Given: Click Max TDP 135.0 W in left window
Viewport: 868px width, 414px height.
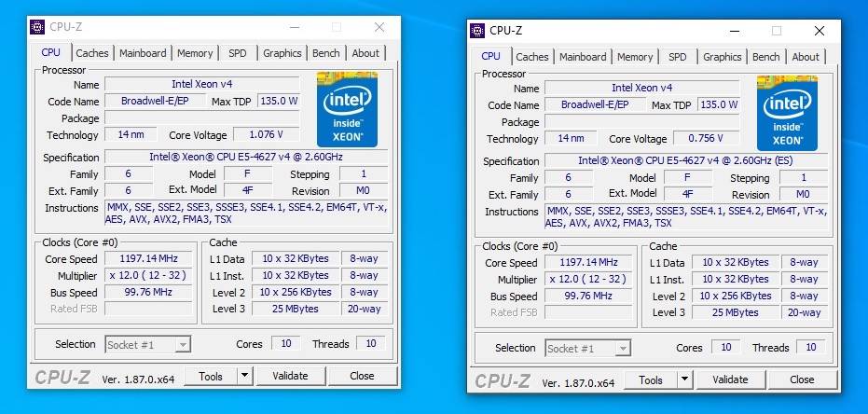Looking at the screenshot, I should coord(279,101).
